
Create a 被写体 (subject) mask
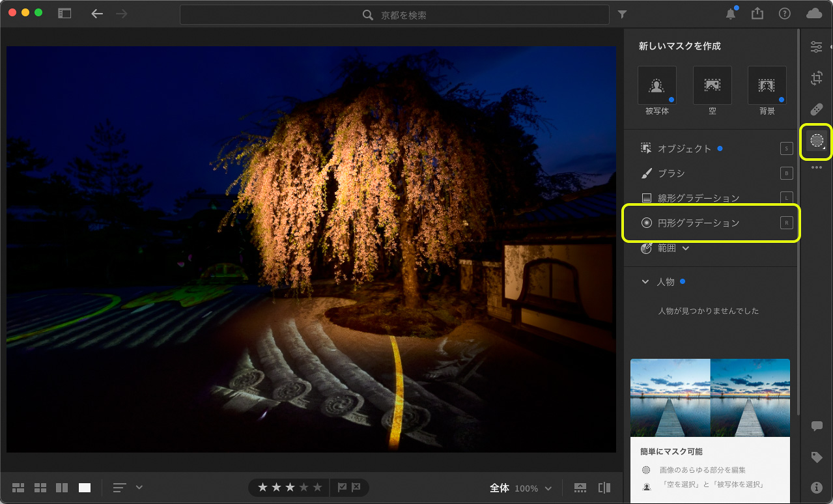point(657,85)
